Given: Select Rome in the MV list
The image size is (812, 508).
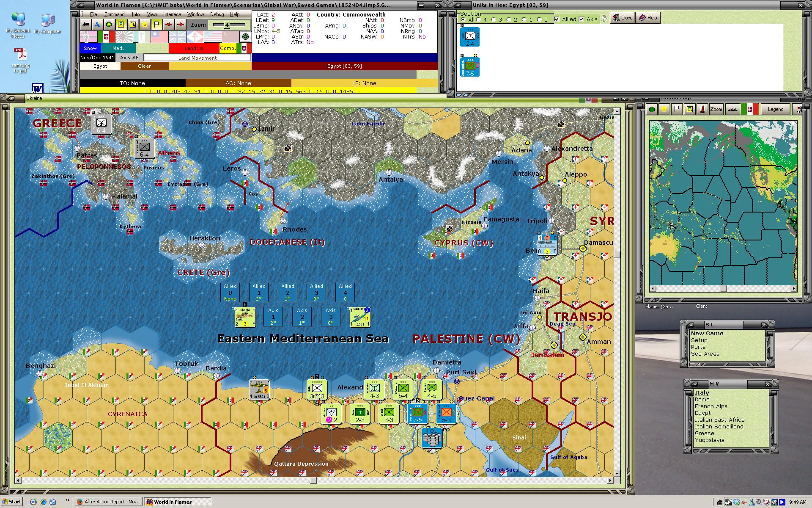Looking at the screenshot, I should [x=702, y=399].
